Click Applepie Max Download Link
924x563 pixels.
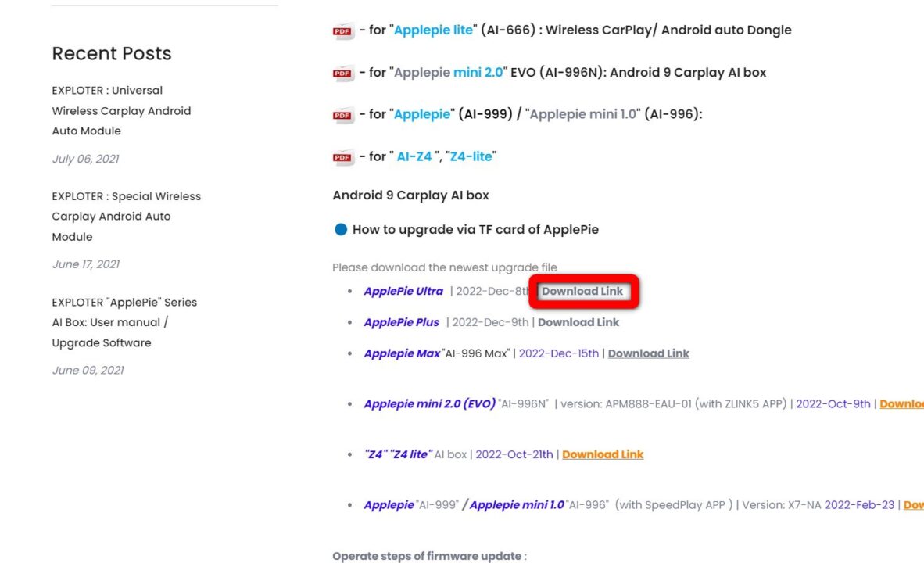[648, 353]
